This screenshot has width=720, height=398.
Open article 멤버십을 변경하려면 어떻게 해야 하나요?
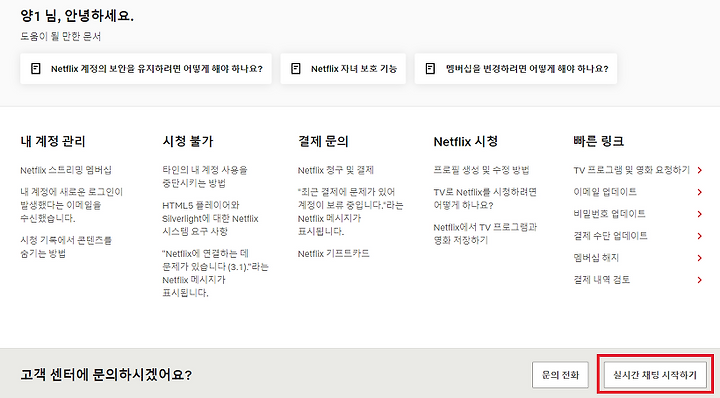tap(516, 69)
